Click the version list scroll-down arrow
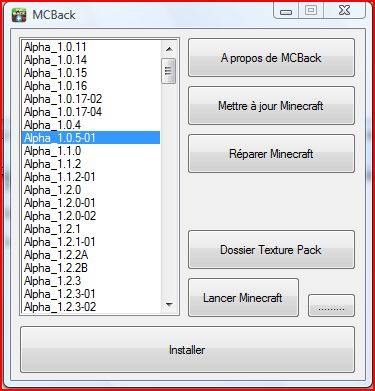The image size is (375, 391). (x=169, y=305)
